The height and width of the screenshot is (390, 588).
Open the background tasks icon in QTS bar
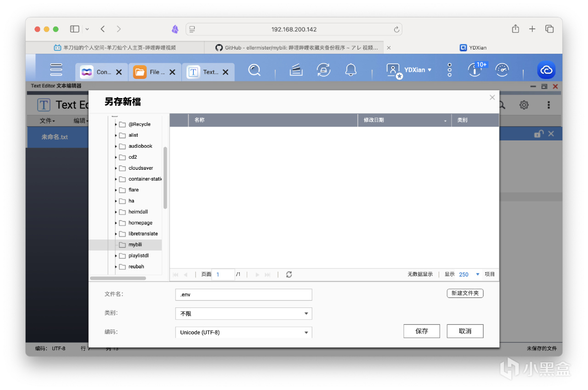[296, 70]
